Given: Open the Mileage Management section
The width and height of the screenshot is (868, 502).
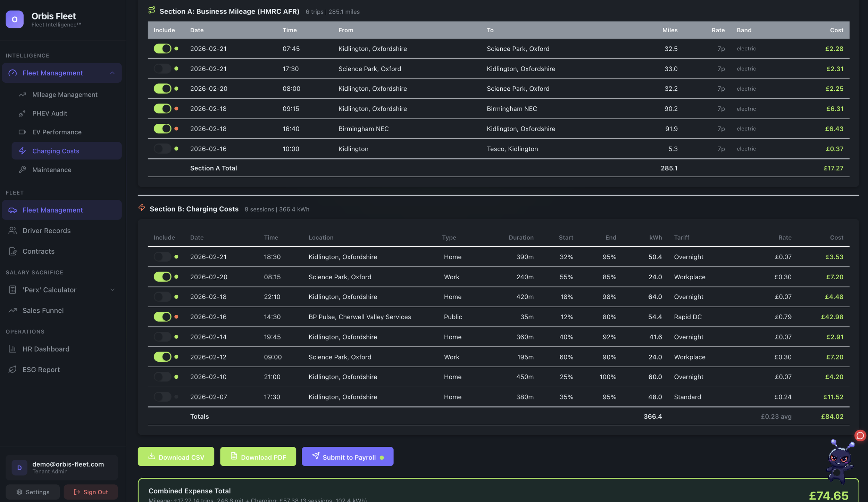Looking at the screenshot, I should (x=65, y=94).
